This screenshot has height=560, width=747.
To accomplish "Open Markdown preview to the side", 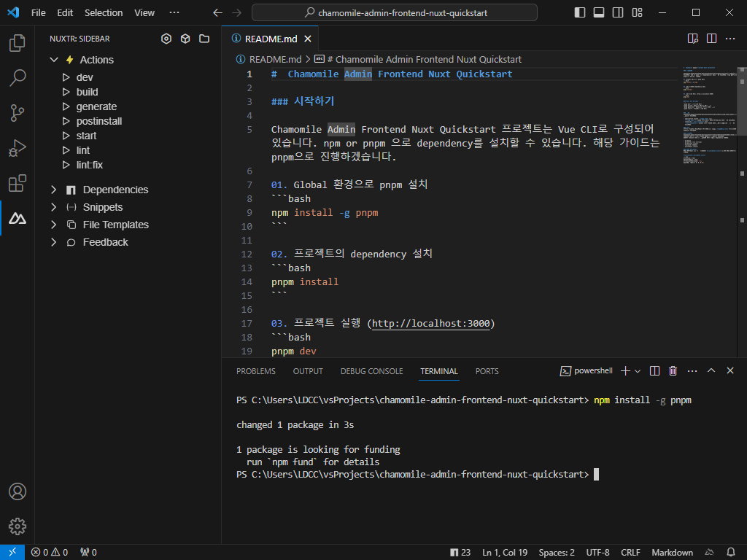I will coord(693,39).
